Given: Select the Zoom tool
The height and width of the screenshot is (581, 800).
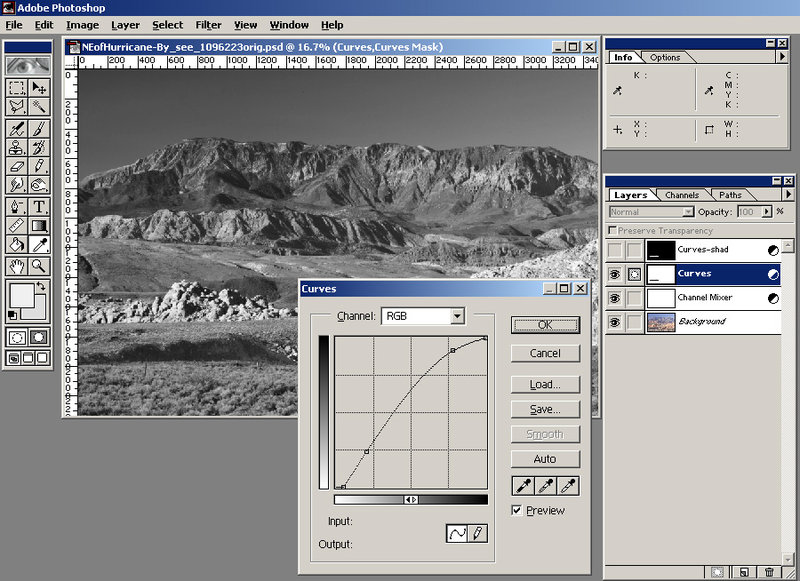Looking at the screenshot, I should [x=39, y=266].
